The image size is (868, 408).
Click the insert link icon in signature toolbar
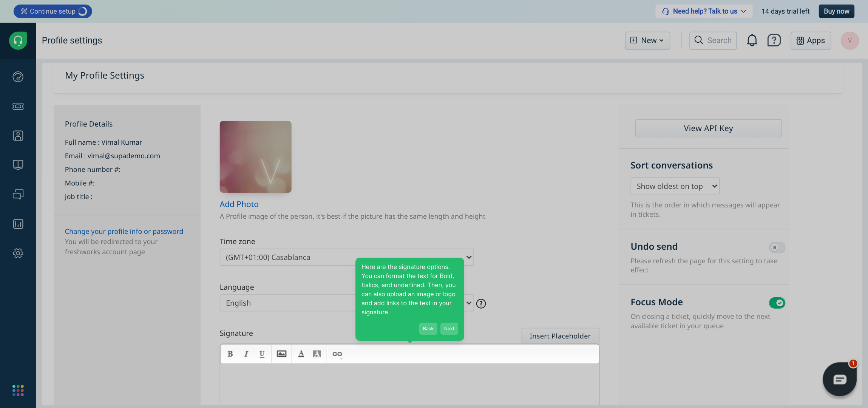pos(337,354)
